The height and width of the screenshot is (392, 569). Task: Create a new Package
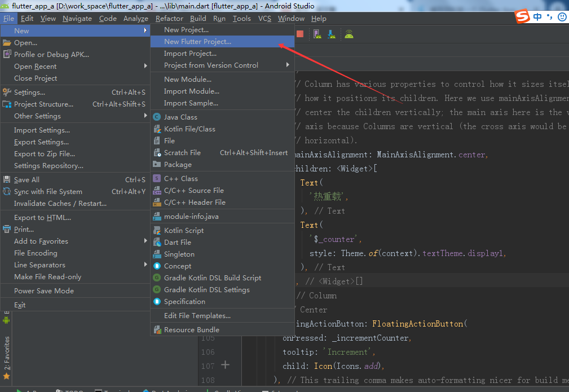click(222, 165)
